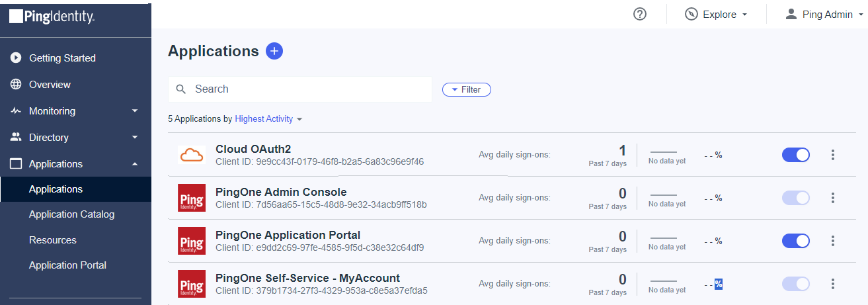Open three-dot menu for PingOne Application Portal
Viewport: 868px width, 305px height.
[x=832, y=241]
